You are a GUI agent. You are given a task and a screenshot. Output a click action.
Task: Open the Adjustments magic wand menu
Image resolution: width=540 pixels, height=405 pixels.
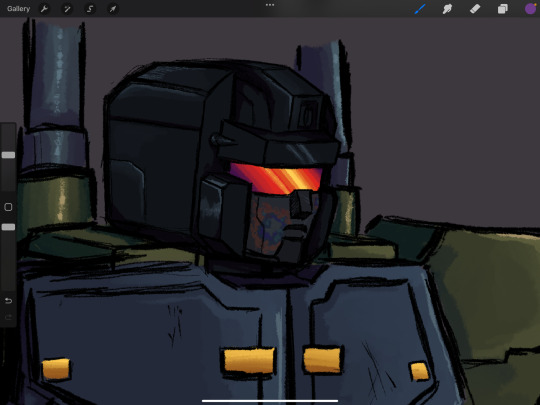click(x=67, y=9)
